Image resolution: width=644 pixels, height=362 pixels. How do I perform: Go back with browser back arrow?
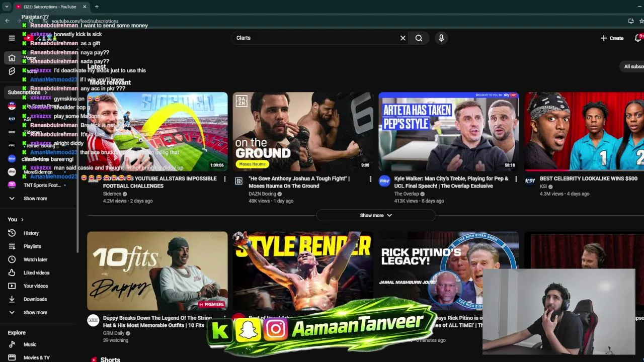click(7, 21)
